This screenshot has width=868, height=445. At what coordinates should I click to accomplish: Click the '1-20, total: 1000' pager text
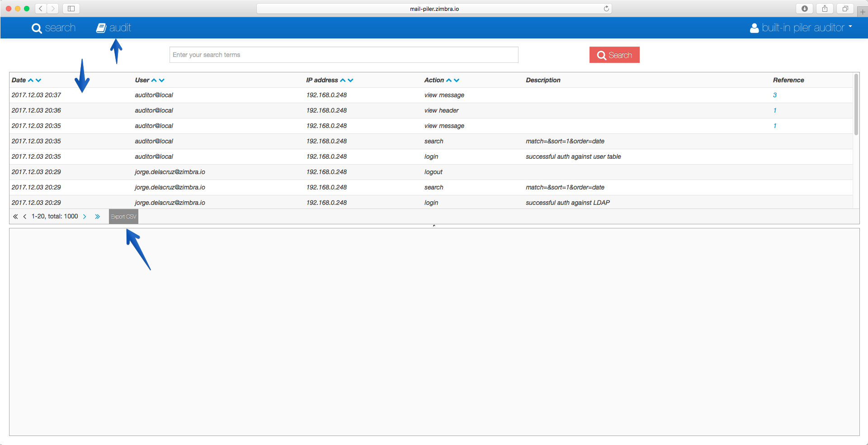click(55, 217)
